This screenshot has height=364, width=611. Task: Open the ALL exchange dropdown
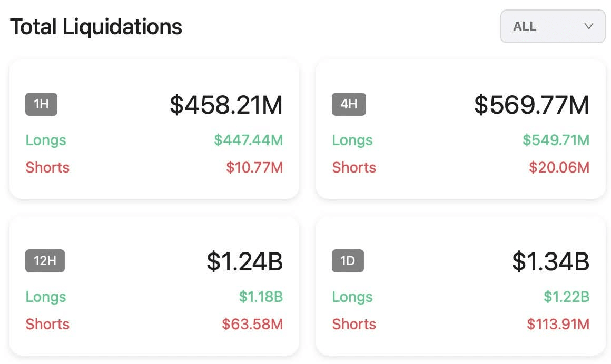click(x=552, y=26)
